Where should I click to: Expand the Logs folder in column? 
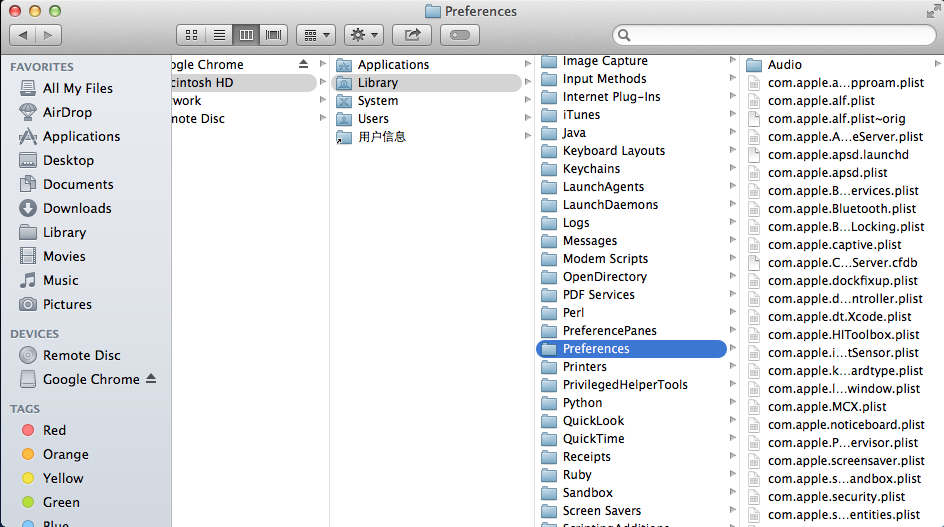click(576, 223)
